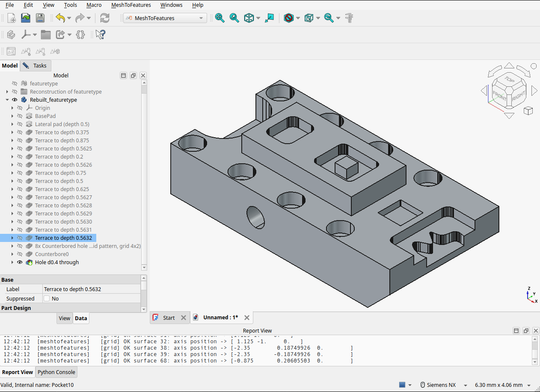Expand the Hole d0.4 through node
540x392 pixels.
pyautogui.click(x=12, y=262)
